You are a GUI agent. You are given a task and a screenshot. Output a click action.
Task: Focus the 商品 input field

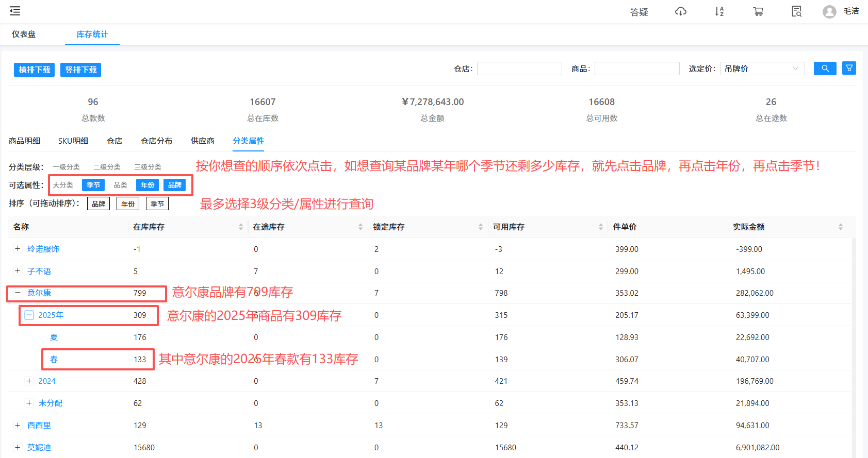637,69
